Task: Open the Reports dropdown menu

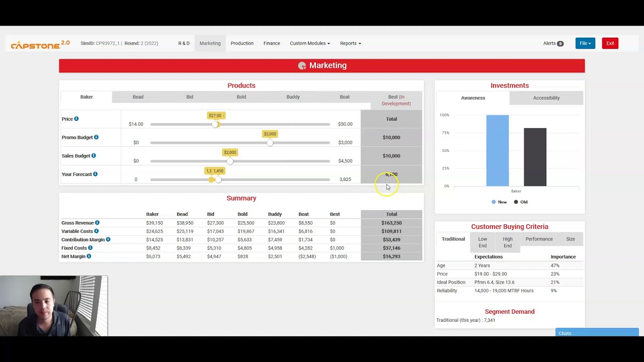Action: pos(350,43)
